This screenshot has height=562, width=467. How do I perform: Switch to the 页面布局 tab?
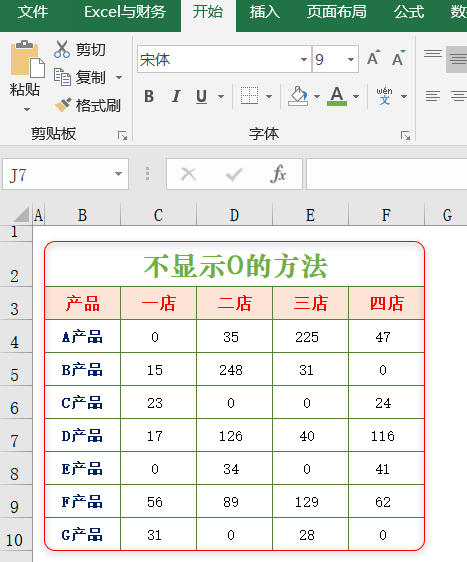337,12
